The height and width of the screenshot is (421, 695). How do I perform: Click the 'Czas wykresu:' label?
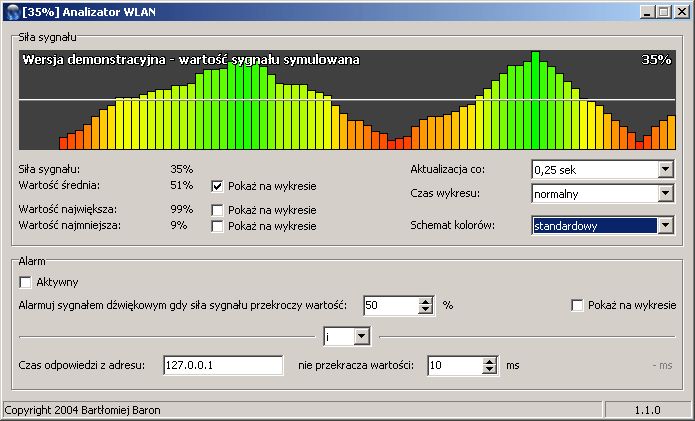445,193
